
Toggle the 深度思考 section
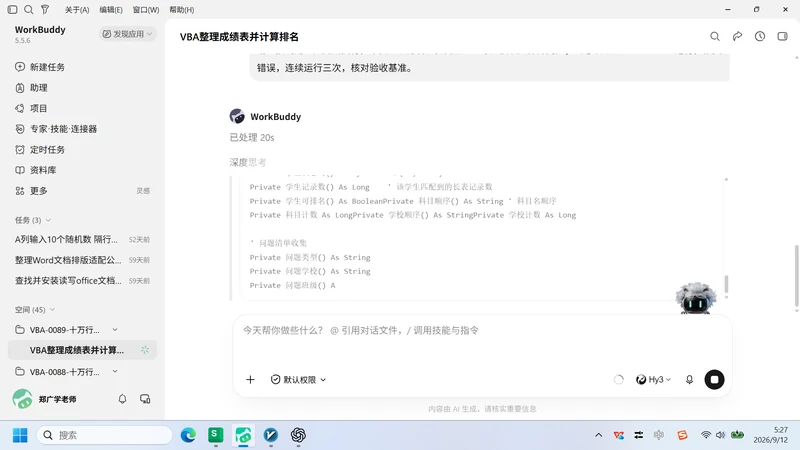(x=247, y=162)
